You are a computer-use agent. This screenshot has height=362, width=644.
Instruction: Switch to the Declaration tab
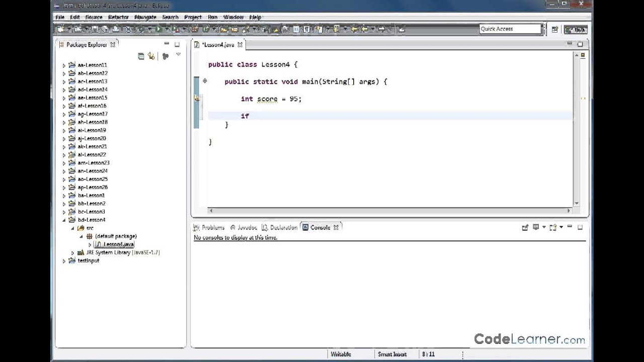point(280,227)
